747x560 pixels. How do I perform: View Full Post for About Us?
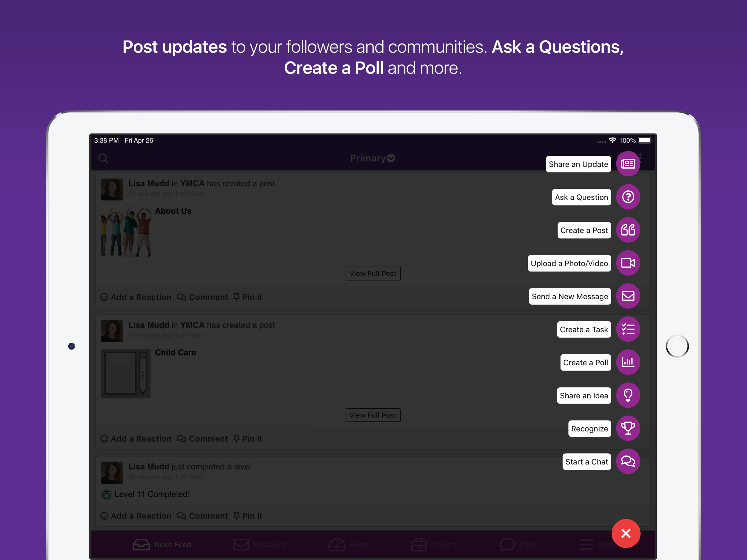pos(373,274)
